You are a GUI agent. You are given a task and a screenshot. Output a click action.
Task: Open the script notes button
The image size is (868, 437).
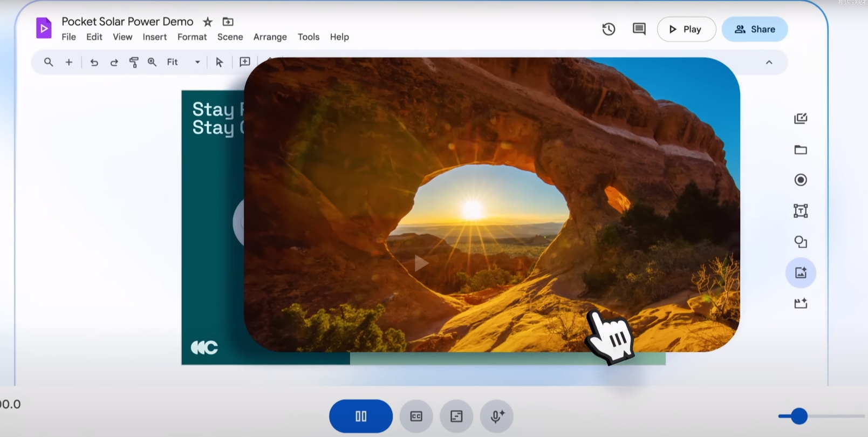click(456, 416)
